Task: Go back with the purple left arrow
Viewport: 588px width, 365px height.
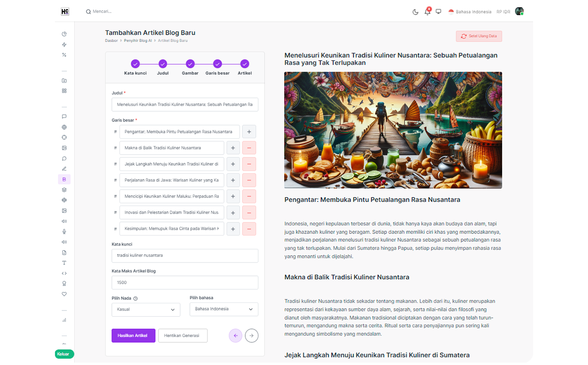Action: pyautogui.click(x=236, y=336)
